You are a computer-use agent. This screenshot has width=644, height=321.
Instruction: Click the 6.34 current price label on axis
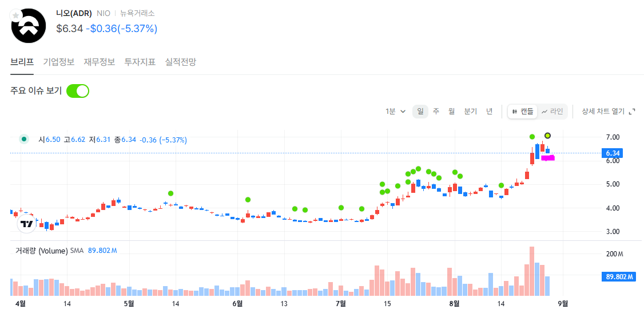[612, 153]
